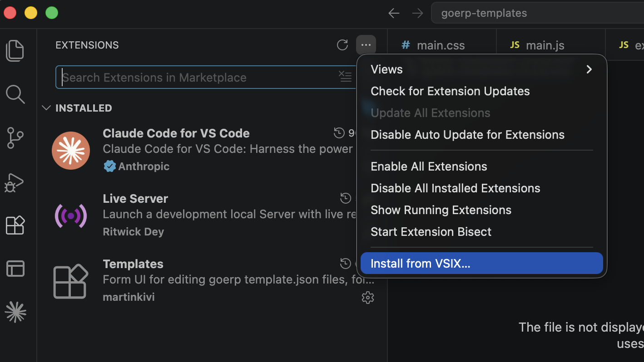Click the Templates extension placeholder icon

click(x=71, y=281)
